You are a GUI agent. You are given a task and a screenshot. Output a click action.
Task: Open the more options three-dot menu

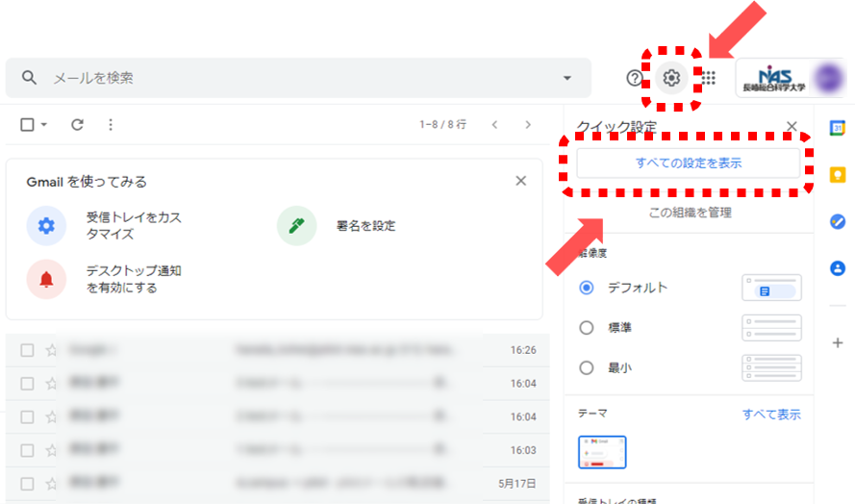click(x=111, y=125)
